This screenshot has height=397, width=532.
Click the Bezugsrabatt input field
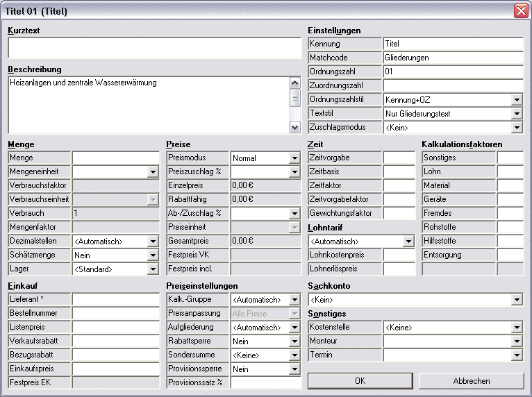click(x=116, y=355)
